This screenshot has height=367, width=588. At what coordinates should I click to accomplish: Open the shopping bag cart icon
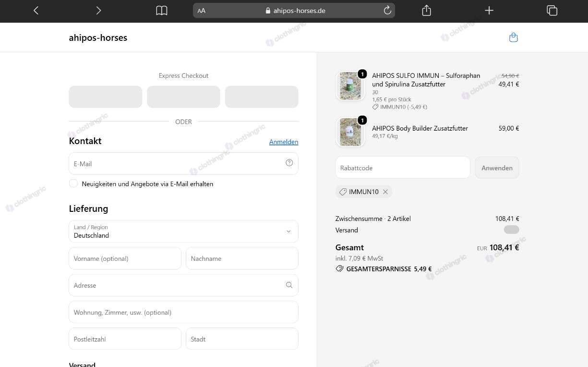514,37
